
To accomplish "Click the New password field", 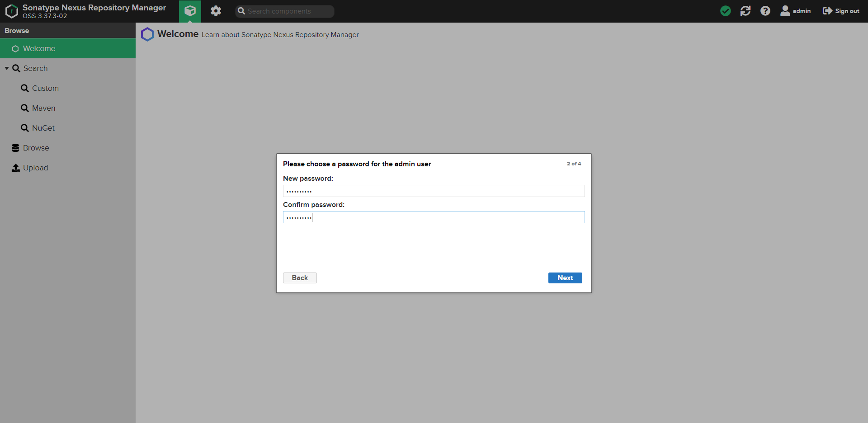I will [x=434, y=191].
